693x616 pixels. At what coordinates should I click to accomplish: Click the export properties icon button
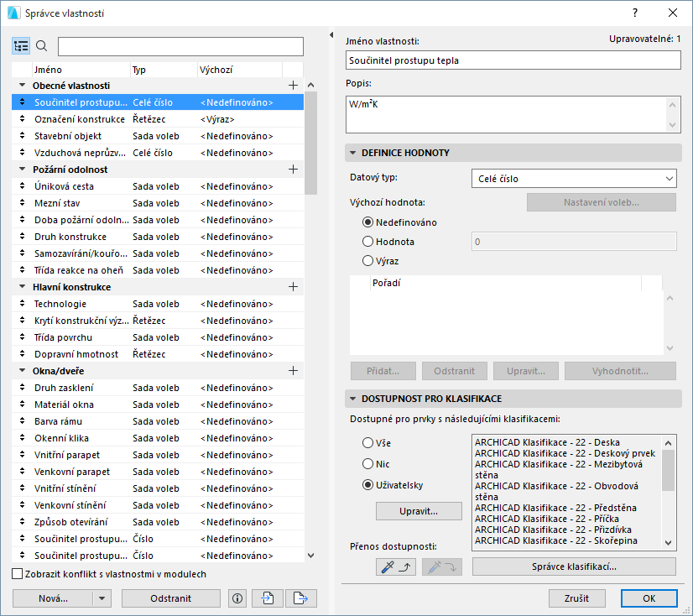tap(301, 598)
